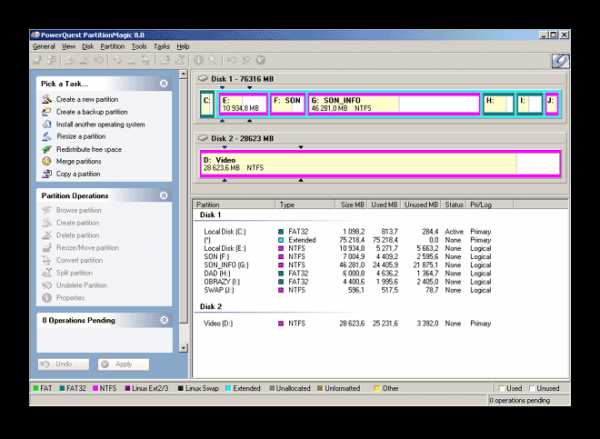Select the C: partition block in the Disk 1 map
Viewport: 600px width, 439px height.
[207, 104]
